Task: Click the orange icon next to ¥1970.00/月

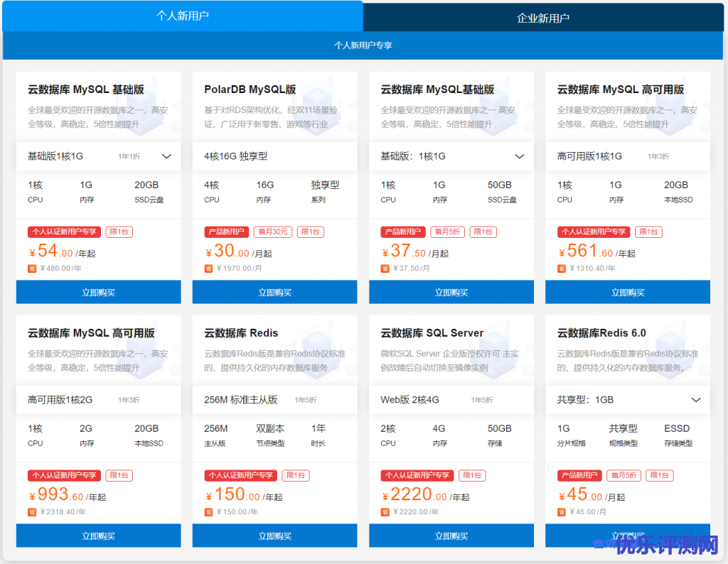Action: click(x=208, y=269)
